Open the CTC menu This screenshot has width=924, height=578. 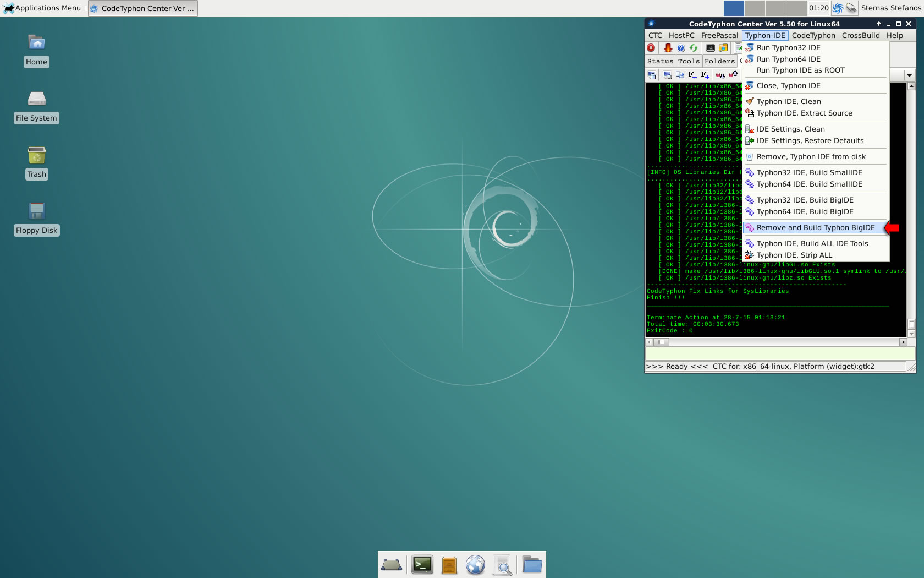click(x=655, y=35)
